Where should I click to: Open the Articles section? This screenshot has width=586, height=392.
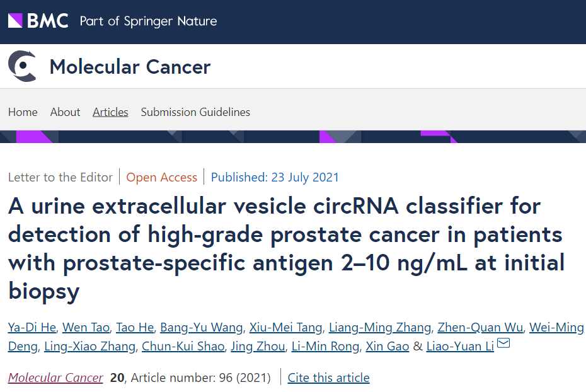pyautogui.click(x=110, y=112)
